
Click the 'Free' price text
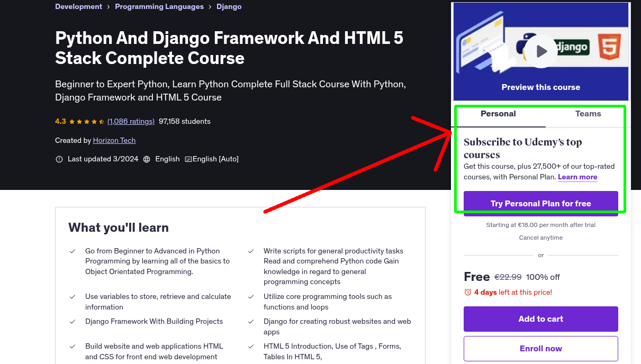(x=476, y=277)
